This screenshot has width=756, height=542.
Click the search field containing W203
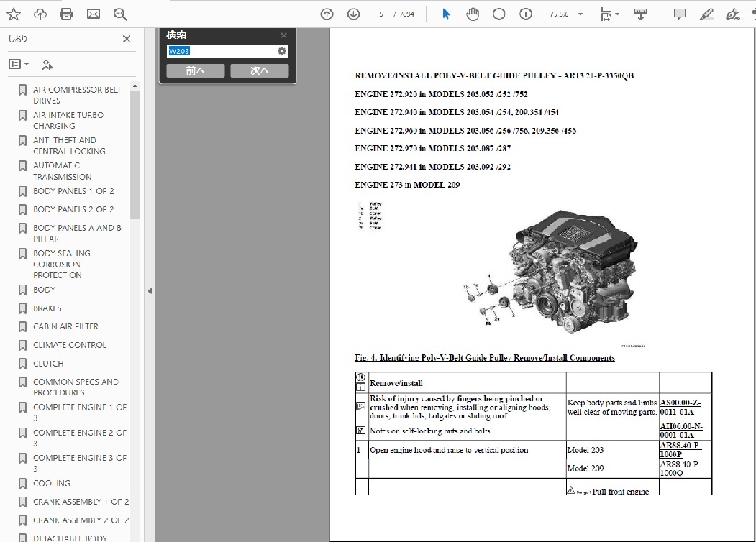(x=221, y=51)
